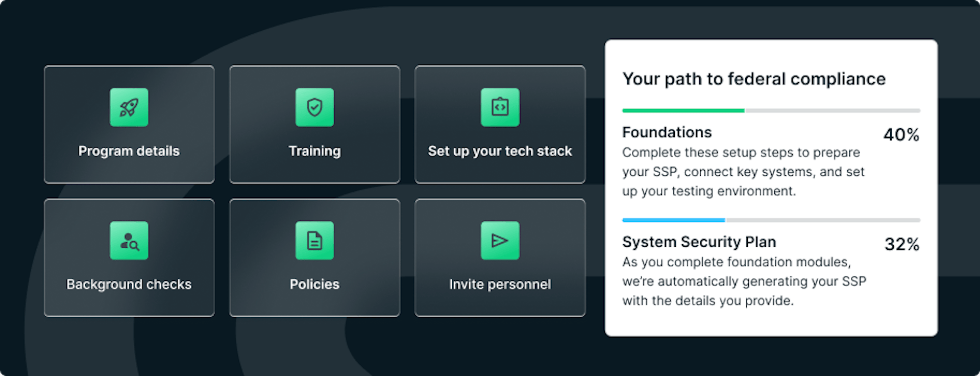Click the paper plane Invite personnel icon

(500, 241)
